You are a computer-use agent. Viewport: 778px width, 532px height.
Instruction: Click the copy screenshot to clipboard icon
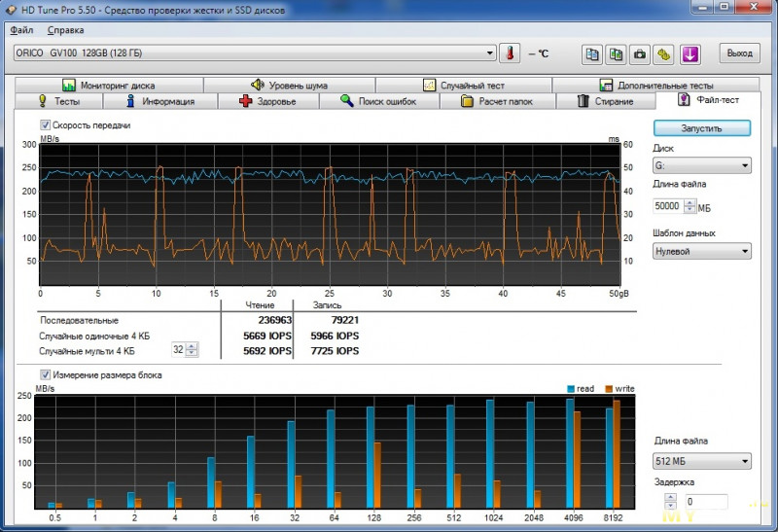coord(616,53)
